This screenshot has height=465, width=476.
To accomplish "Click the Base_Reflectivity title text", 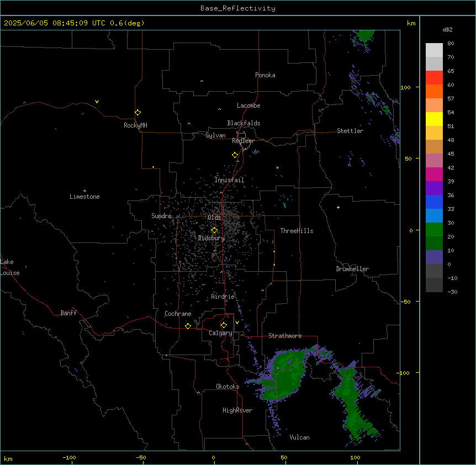I will (x=238, y=8).
